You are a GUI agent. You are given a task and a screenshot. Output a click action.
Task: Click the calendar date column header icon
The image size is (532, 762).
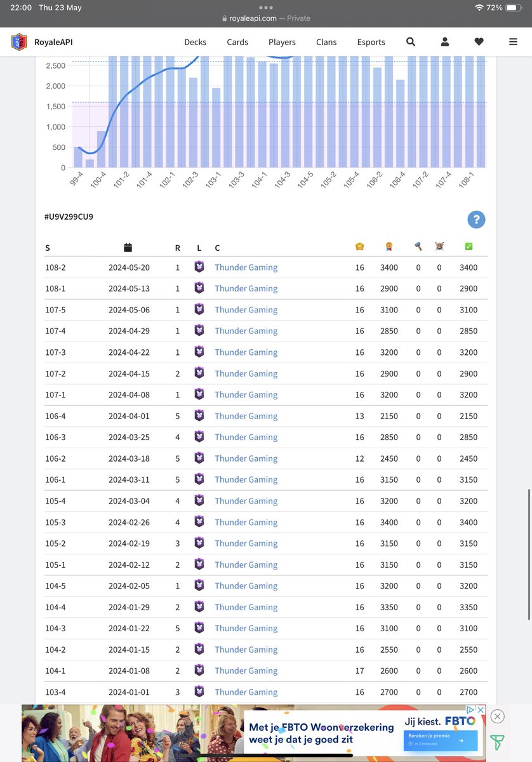128,247
